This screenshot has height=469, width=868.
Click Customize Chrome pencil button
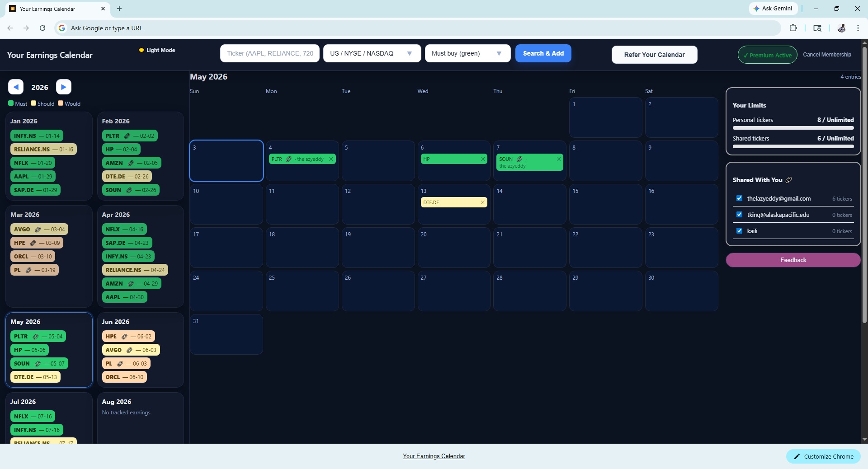coord(823,456)
